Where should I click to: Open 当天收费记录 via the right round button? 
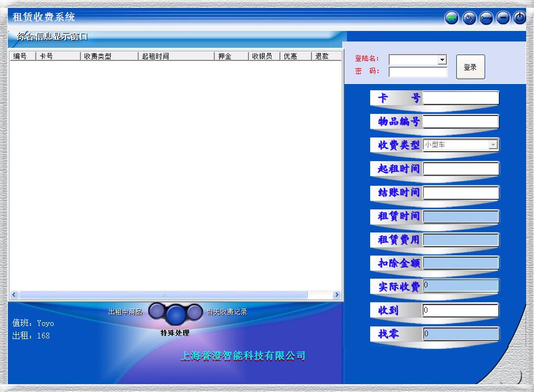195,312
